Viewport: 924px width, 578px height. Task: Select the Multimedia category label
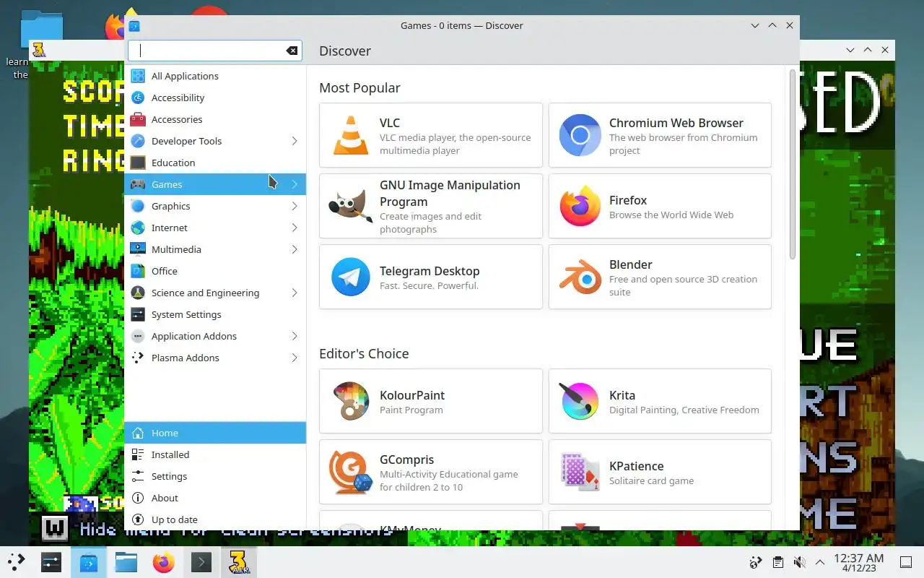coord(176,249)
